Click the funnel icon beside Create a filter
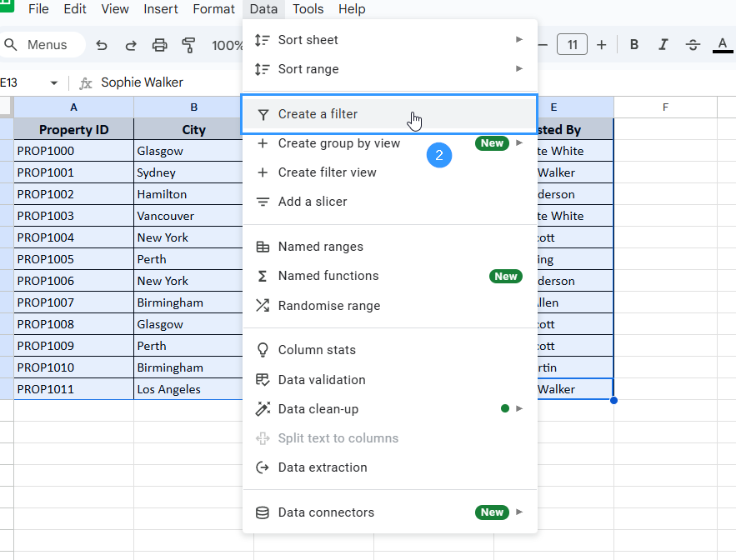 coord(263,115)
